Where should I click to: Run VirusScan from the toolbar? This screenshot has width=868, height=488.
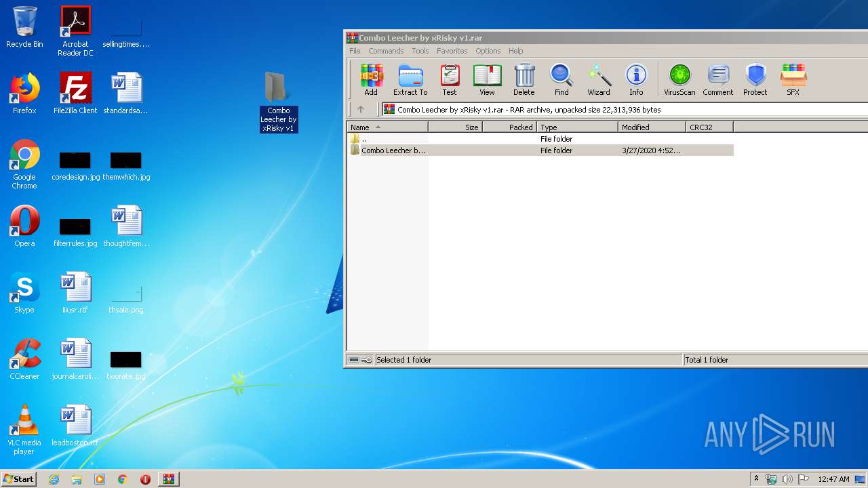[679, 79]
